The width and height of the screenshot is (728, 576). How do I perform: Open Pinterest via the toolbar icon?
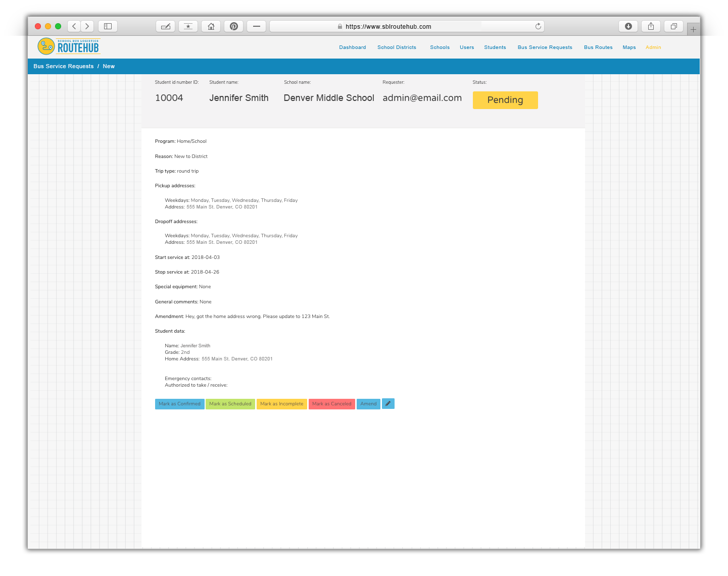tap(233, 26)
